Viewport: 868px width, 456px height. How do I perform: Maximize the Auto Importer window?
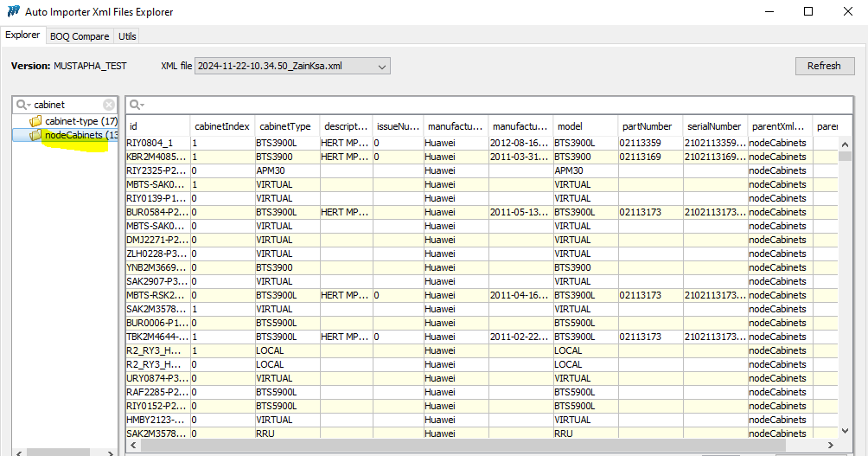807,12
